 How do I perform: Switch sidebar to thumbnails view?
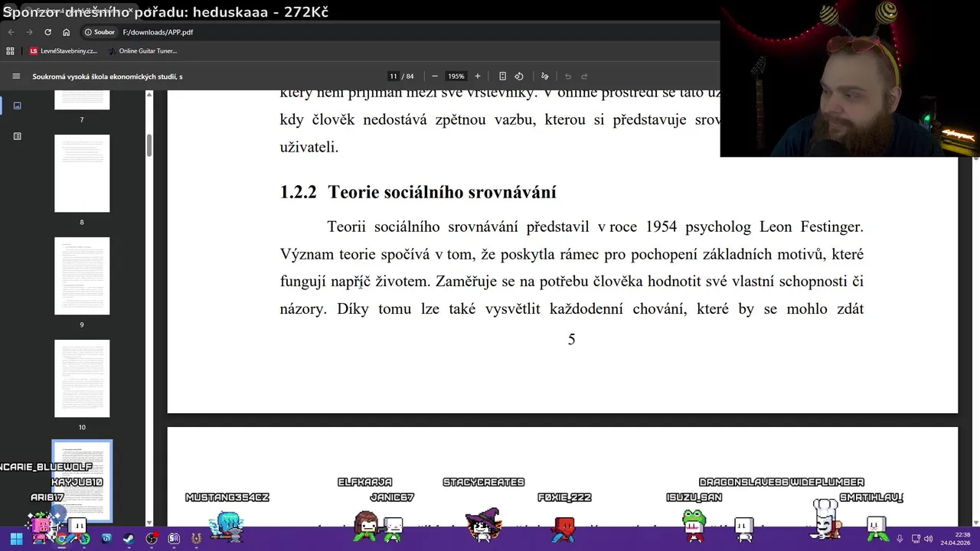pyautogui.click(x=17, y=106)
